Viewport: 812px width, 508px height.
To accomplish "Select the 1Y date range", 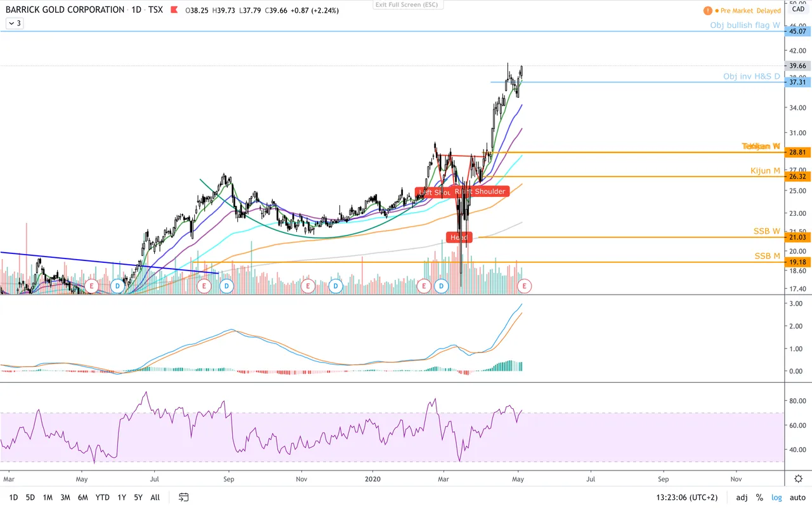I will click(122, 497).
